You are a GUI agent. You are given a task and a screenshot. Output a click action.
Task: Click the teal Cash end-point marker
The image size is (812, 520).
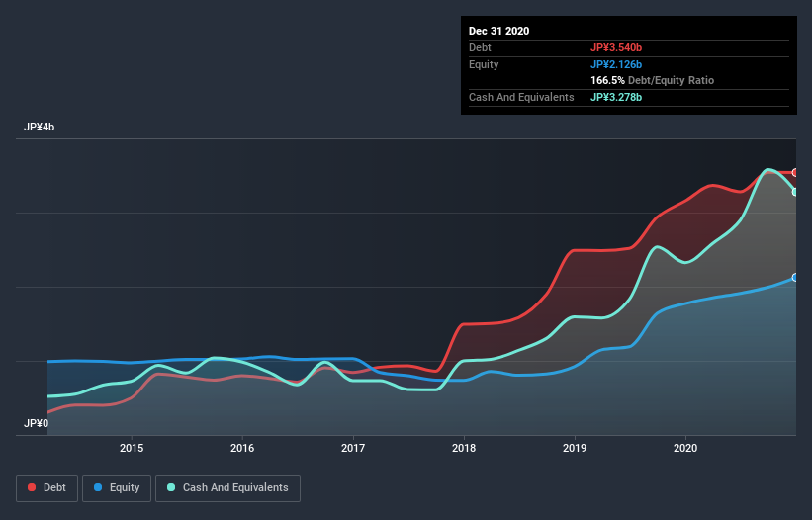click(x=795, y=192)
